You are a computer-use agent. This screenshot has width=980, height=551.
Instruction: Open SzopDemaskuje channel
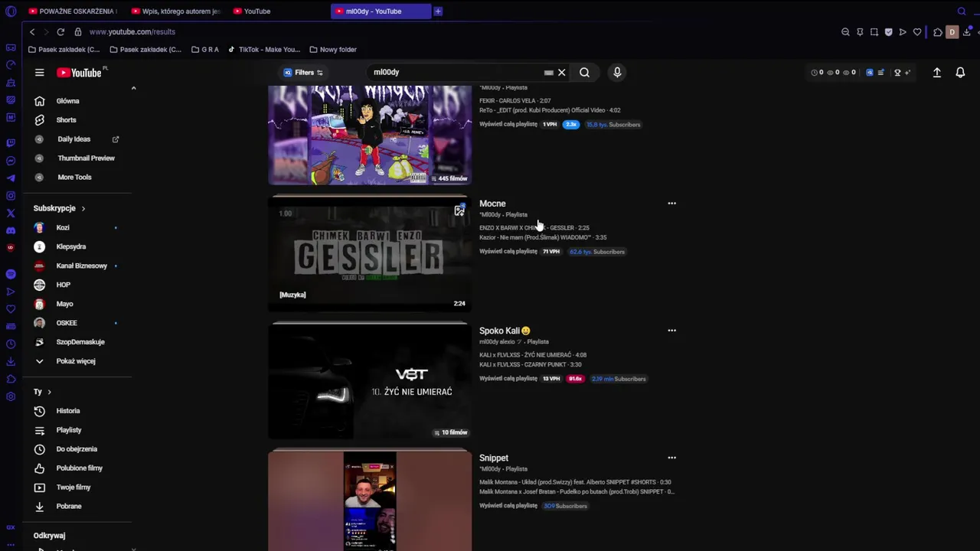point(80,342)
